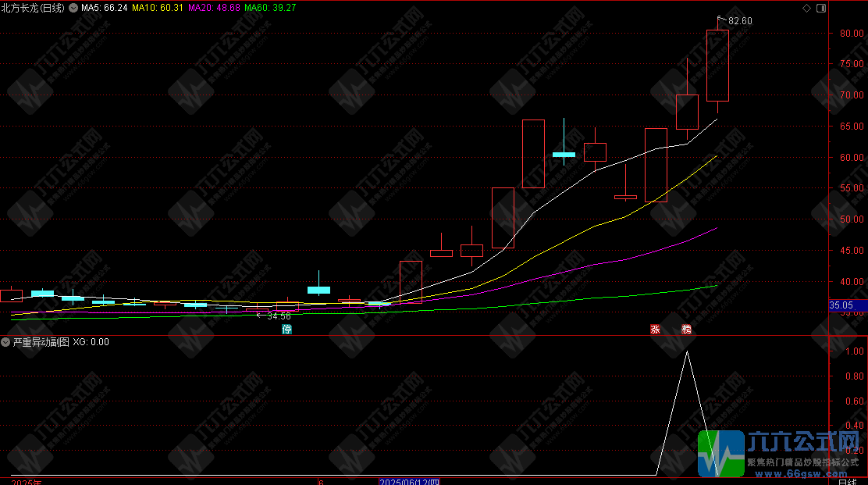This screenshot has height=485, width=868.
Task: Click the cyan 停 marker icon
Action: click(x=286, y=330)
